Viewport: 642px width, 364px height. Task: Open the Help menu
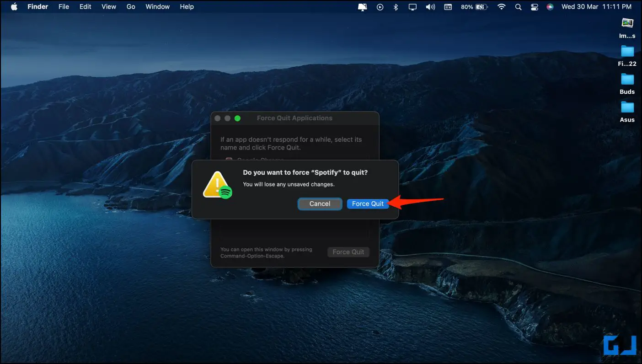point(187,7)
